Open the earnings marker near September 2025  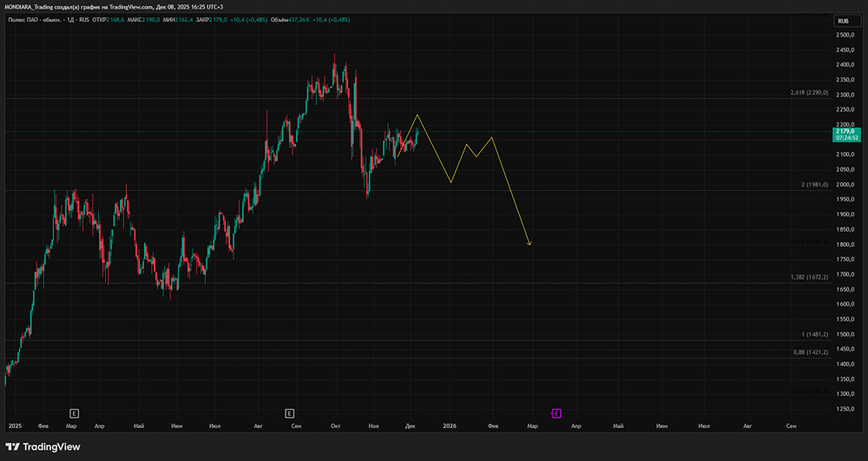pyautogui.click(x=289, y=412)
